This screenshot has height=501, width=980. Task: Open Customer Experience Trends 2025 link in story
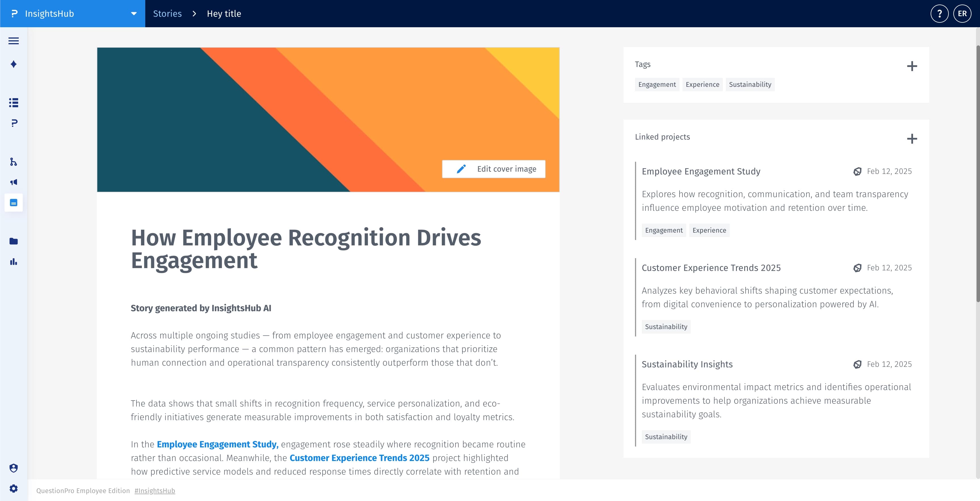[x=359, y=458]
